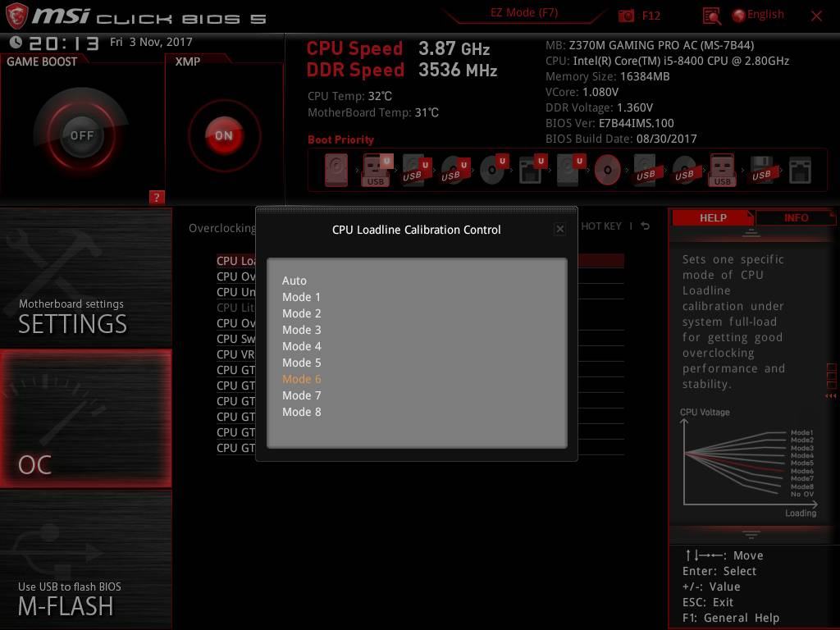840x630 pixels.
Task: Click the F12 screenshot label
Action: click(651, 16)
